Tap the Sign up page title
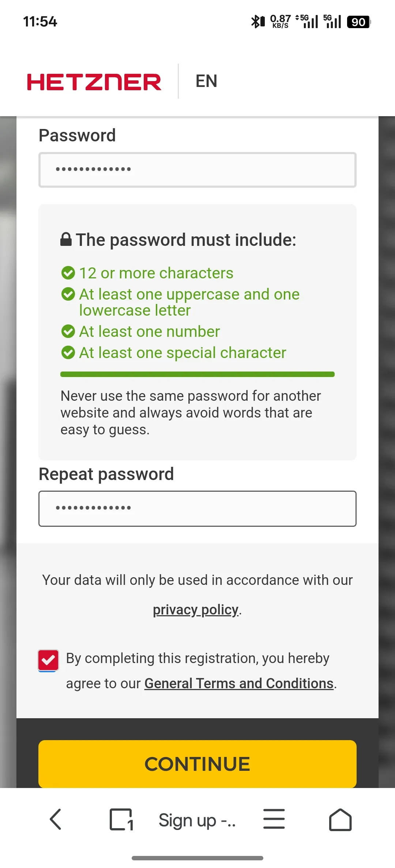 (197, 821)
